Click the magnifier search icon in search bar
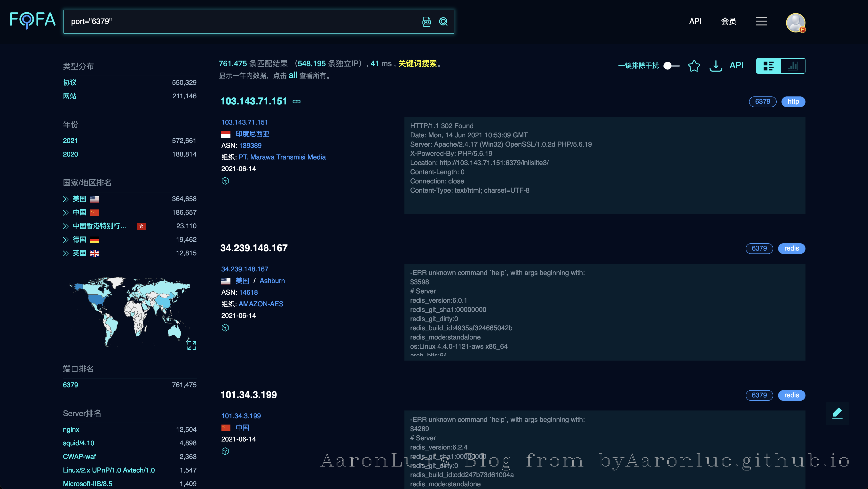This screenshot has height=489, width=868. (x=443, y=22)
